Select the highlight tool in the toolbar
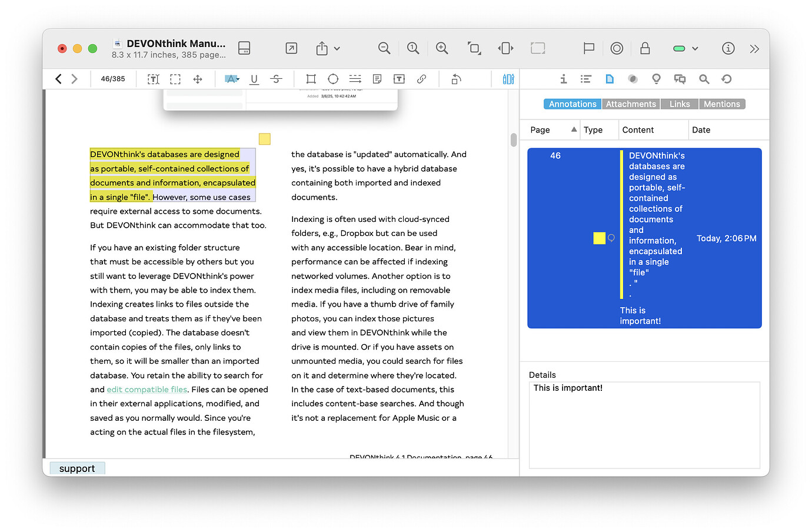The height and width of the screenshot is (532, 812). coord(232,78)
